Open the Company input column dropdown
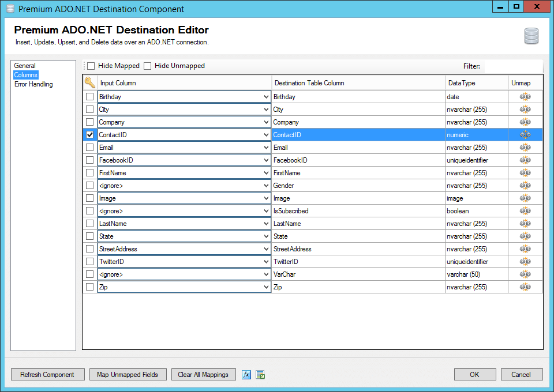This screenshot has height=392, width=554. point(266,122)
